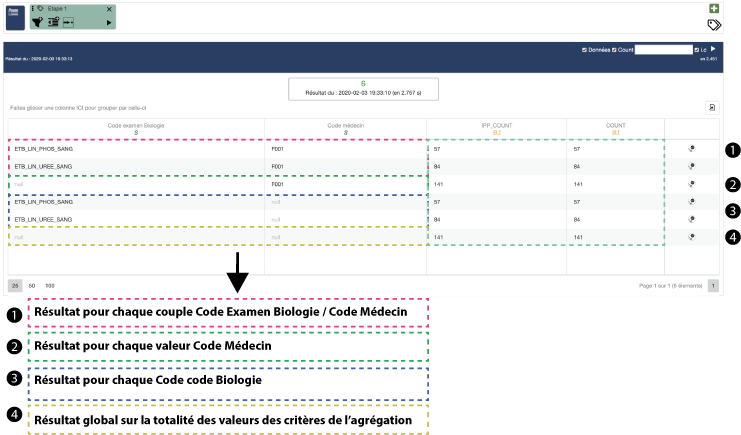
Task: Expand Etape 1 with its play arrow
Action: (x=109, y=21)
